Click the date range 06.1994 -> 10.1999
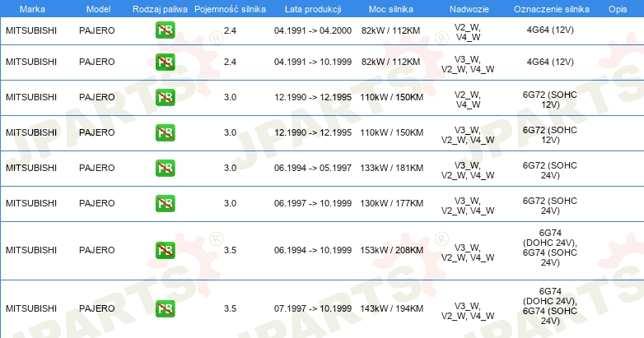Viewport: 644px width, 338px height. pyautogui.click(x=313, y=250)
